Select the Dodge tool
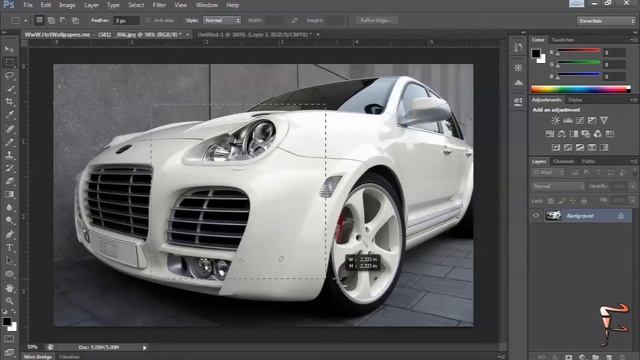Image resolution: width=640 pixels, height=360 pixels. coord(9,220)
